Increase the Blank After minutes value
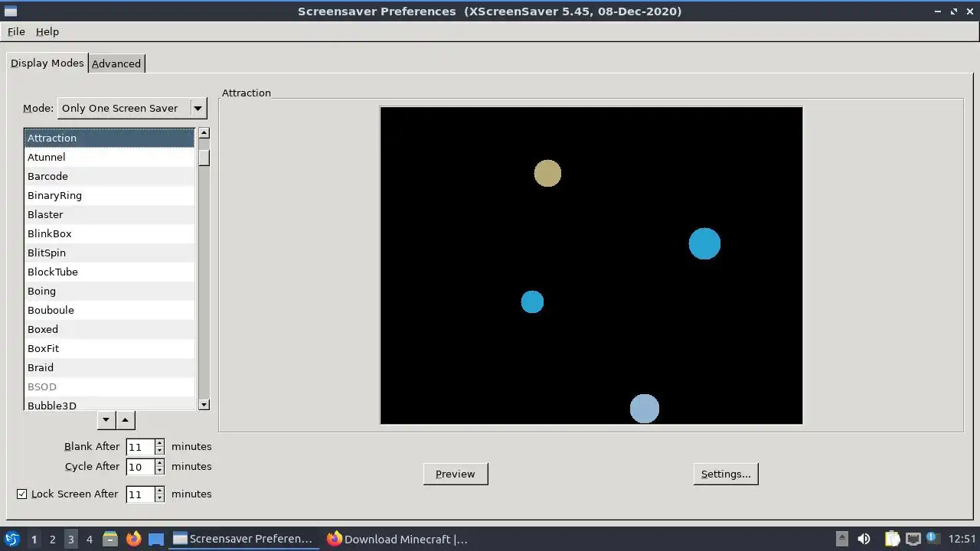980x551 pixels. pyautogui.click(x=159, y=442)
